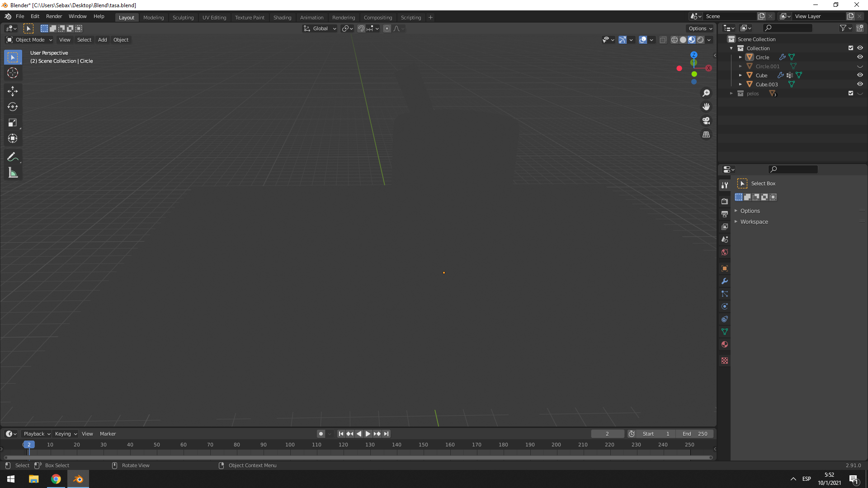Select the 3D Cursor tool
The width and height of the screenshot is (868, 488).
(x=13, y=73)
